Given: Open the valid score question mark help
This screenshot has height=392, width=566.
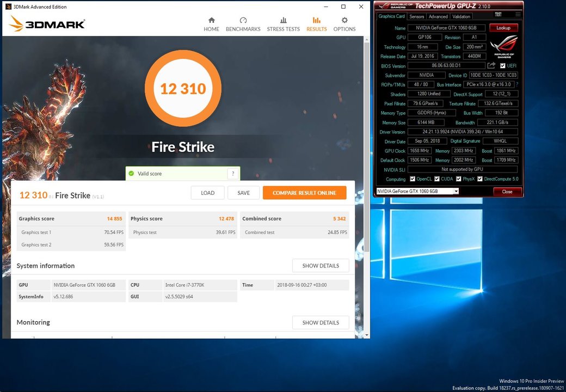Looking at the screenshot, I should (233, 174).
